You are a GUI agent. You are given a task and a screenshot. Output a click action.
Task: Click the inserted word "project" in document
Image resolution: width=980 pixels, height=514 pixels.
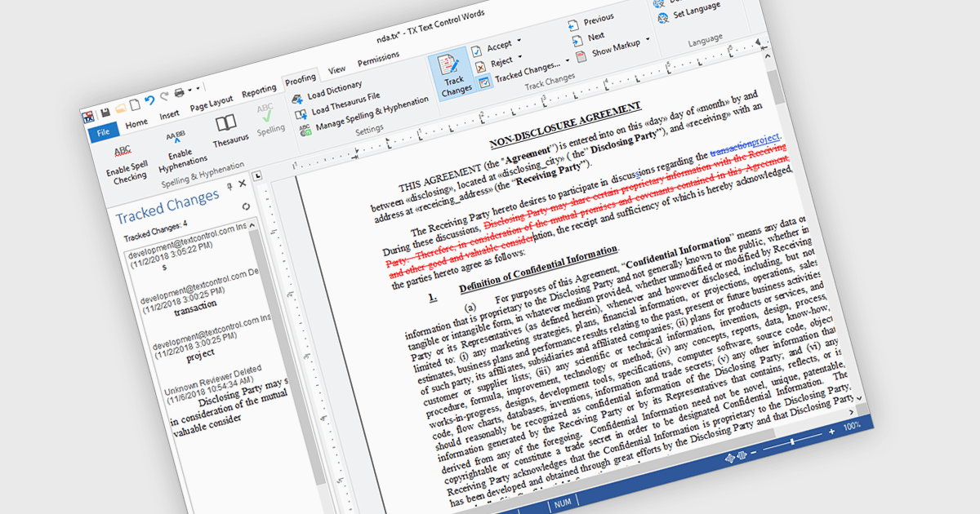point(765,140)
